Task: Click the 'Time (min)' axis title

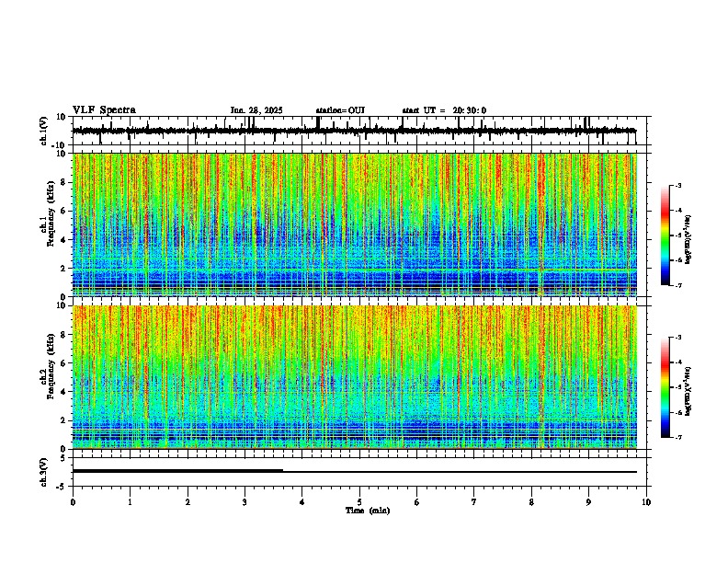Action: 368,511
